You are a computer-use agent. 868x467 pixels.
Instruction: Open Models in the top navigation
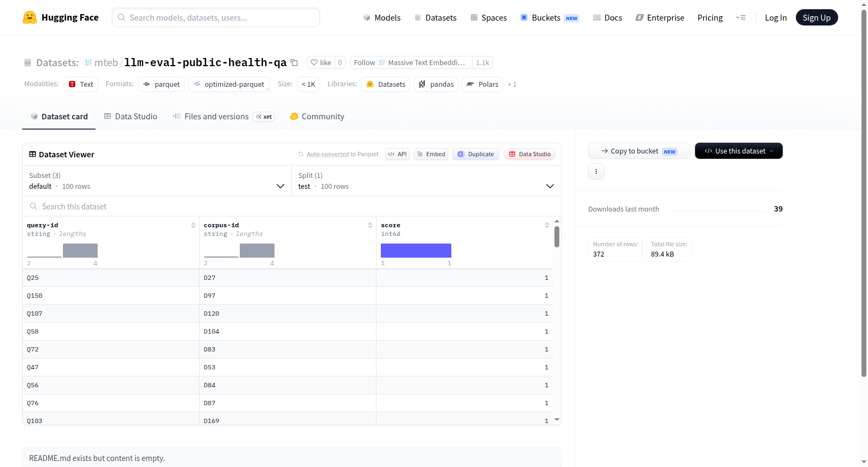[x=382, y=17]
